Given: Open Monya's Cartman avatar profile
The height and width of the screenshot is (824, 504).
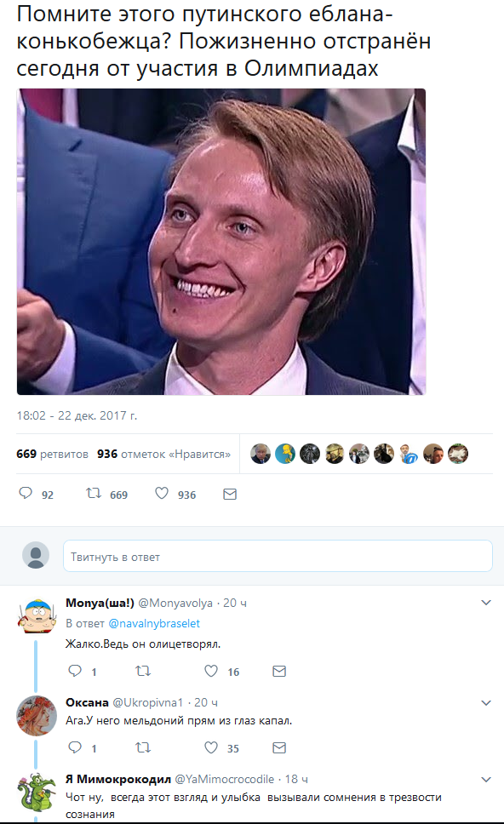Looking at the screenshot, I should 37,615.
